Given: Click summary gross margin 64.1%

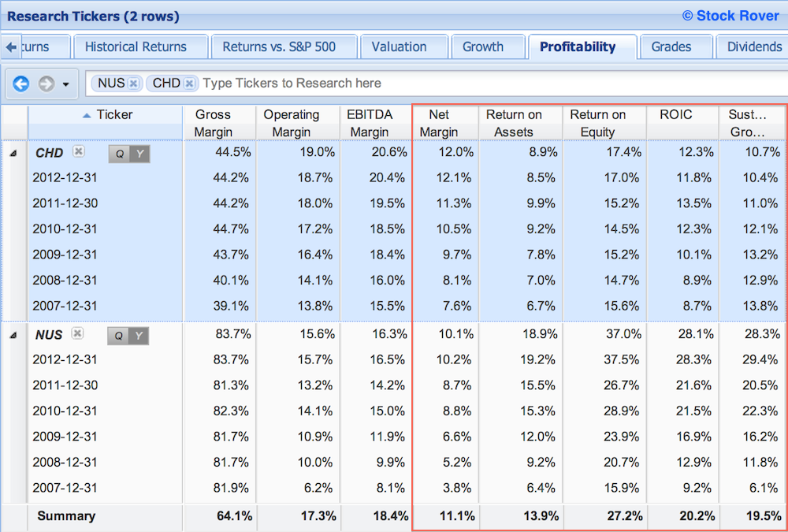Looking at the screenshot, I should pyautogui.click(x=235, y=516).
